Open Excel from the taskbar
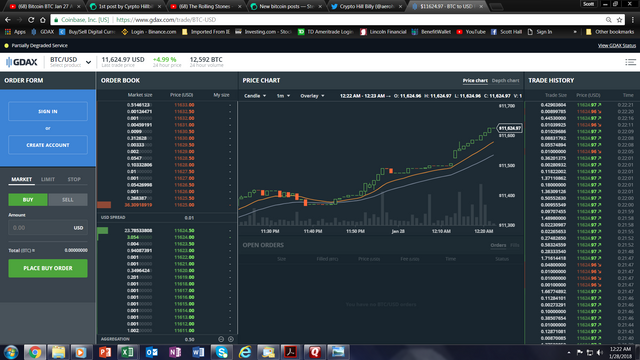640x360 pixels. (x=128, y=352)
